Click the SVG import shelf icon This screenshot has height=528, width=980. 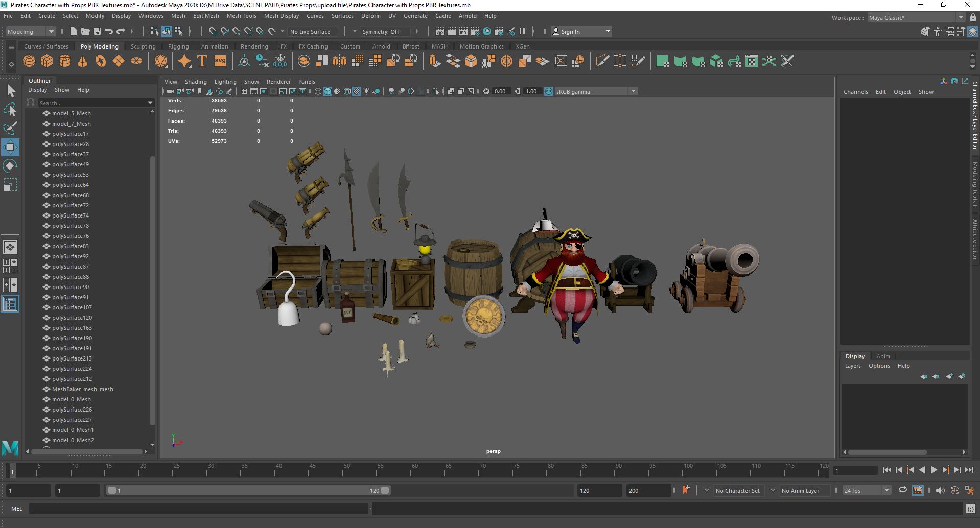coord(220,62)
